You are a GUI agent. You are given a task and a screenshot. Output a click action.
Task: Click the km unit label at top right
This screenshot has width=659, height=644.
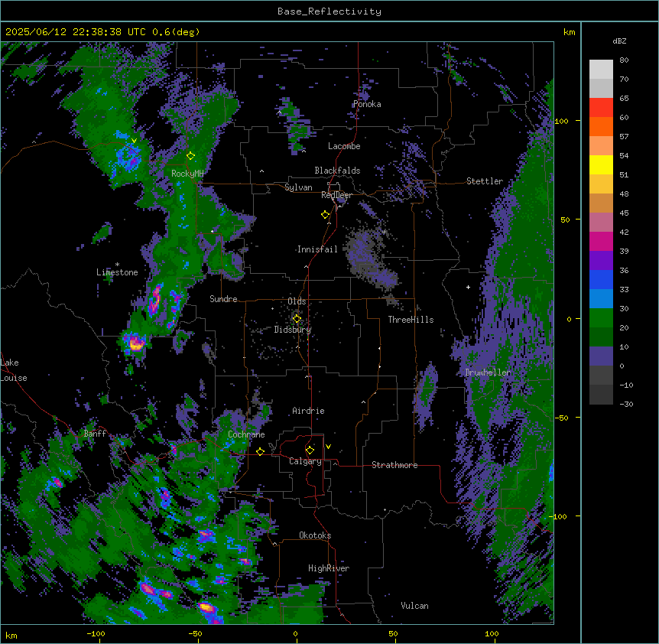pos(569,32)
